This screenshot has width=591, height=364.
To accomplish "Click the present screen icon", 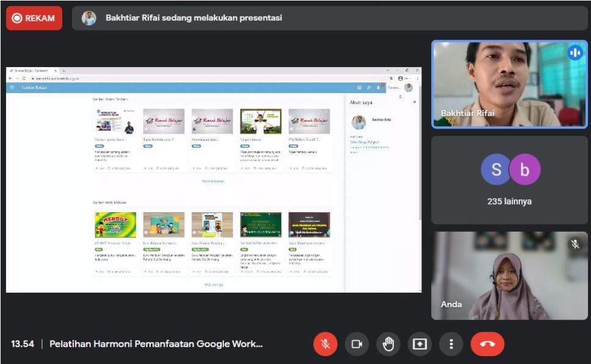I will (420, 344).
